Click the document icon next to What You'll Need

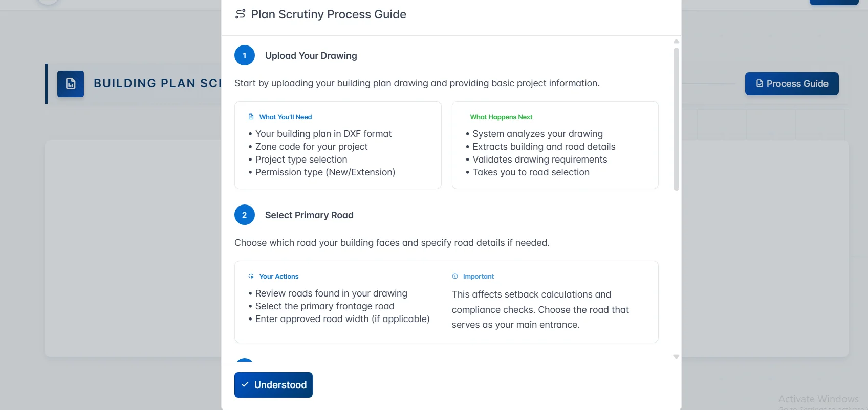pos(251,117)
